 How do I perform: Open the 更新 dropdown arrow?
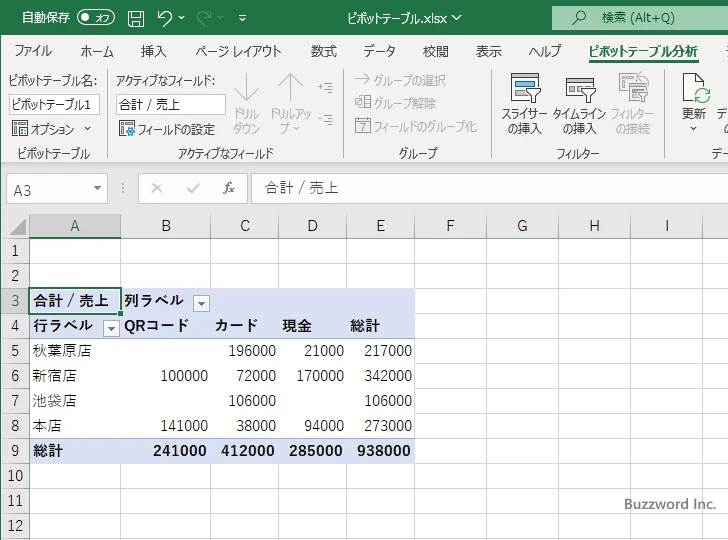694,129
